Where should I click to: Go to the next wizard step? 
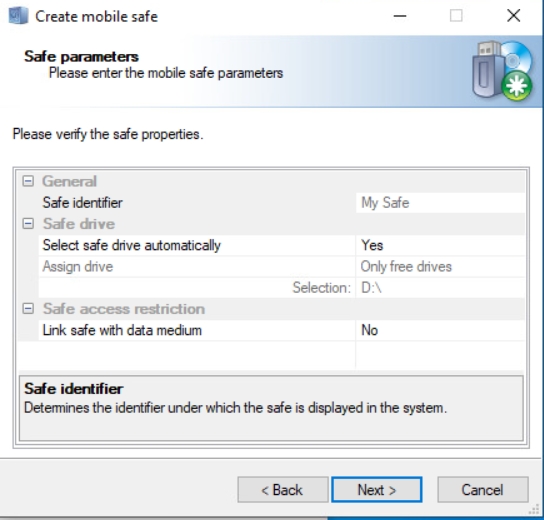pos(377,489)
